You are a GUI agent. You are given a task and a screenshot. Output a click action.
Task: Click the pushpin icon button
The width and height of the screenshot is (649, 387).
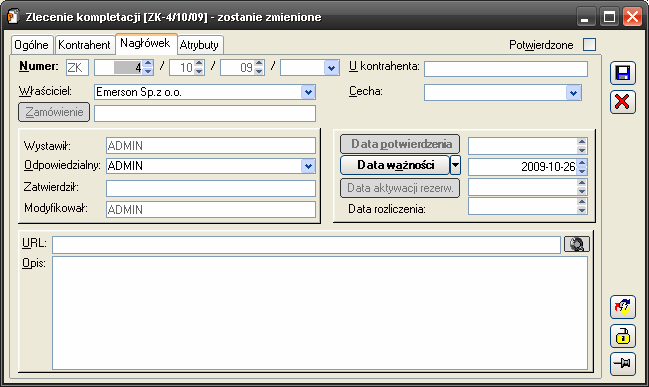623,364
